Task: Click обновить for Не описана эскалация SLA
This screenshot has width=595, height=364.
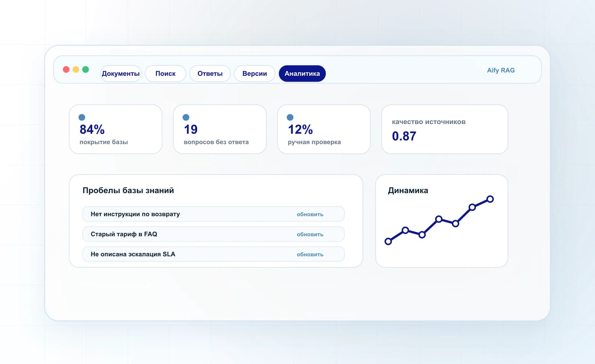Action: click(310, 254)
